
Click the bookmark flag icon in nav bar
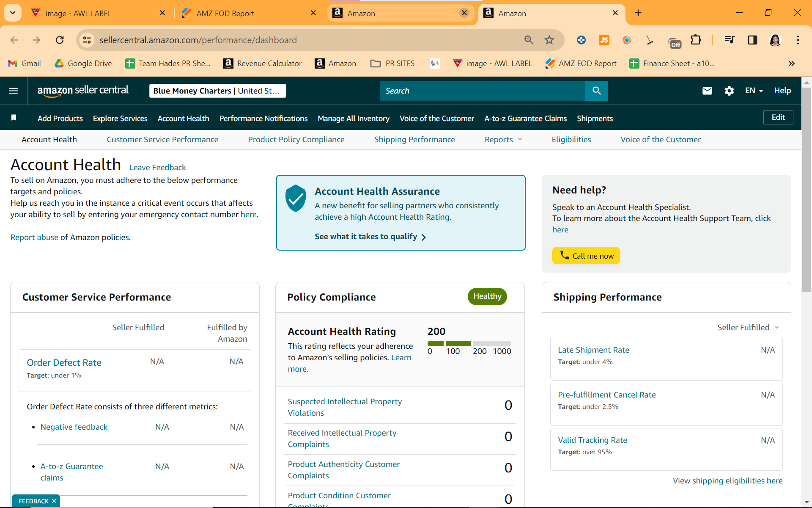pyautogui.click(x=14, y=118)
